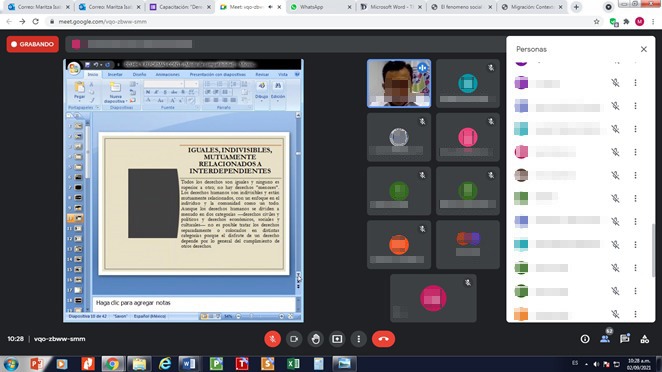
Task: Go back in the browser
Action: (x=9, y=22)
